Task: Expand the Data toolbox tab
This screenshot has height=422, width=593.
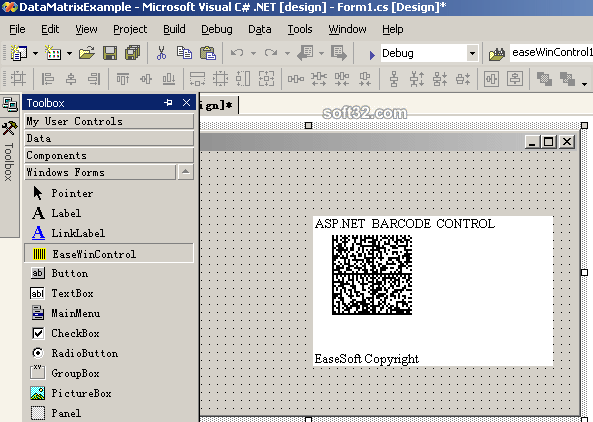Action: coord(109,138)
